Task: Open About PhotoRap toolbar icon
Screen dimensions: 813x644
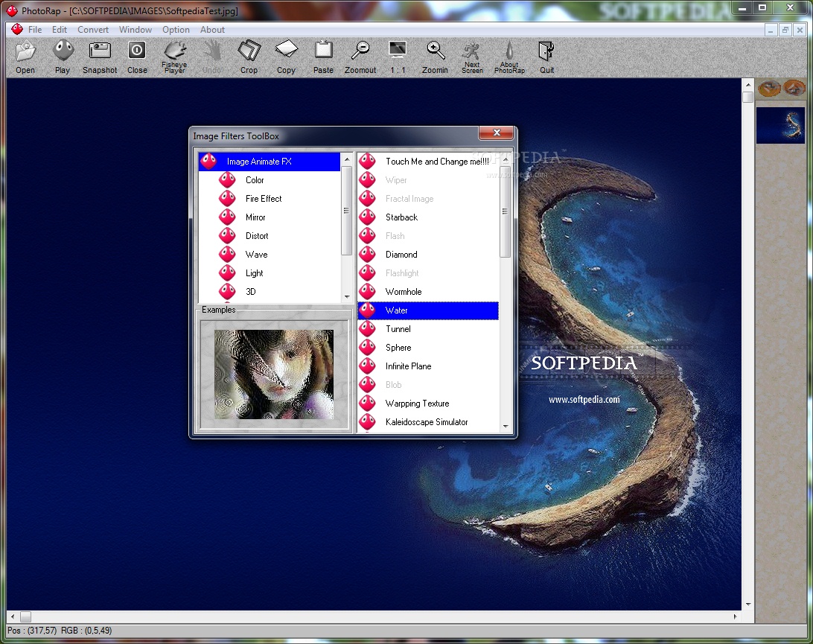Action: pos(510,57)
